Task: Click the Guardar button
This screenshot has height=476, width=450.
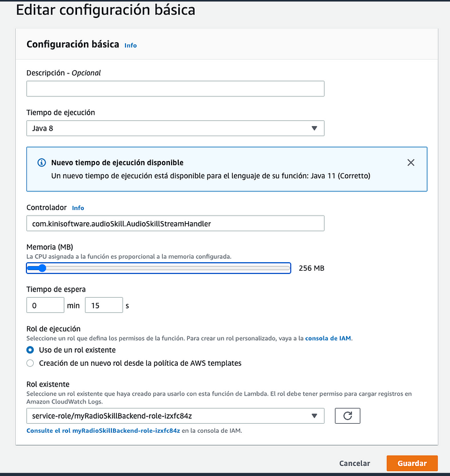Action: (412, 463)
